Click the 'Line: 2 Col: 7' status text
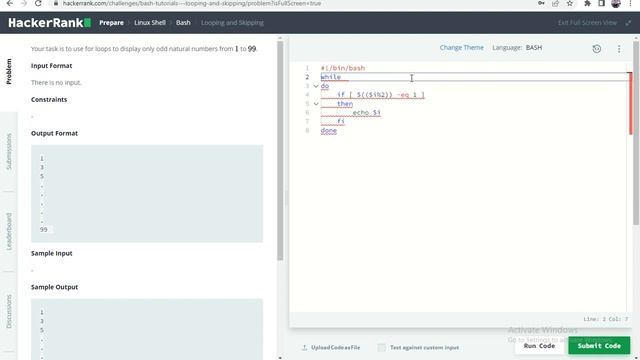 [x=605, y=319]
